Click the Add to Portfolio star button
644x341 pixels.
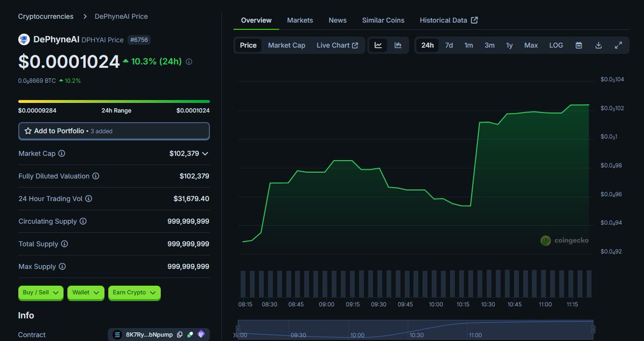tap(114, 131)
